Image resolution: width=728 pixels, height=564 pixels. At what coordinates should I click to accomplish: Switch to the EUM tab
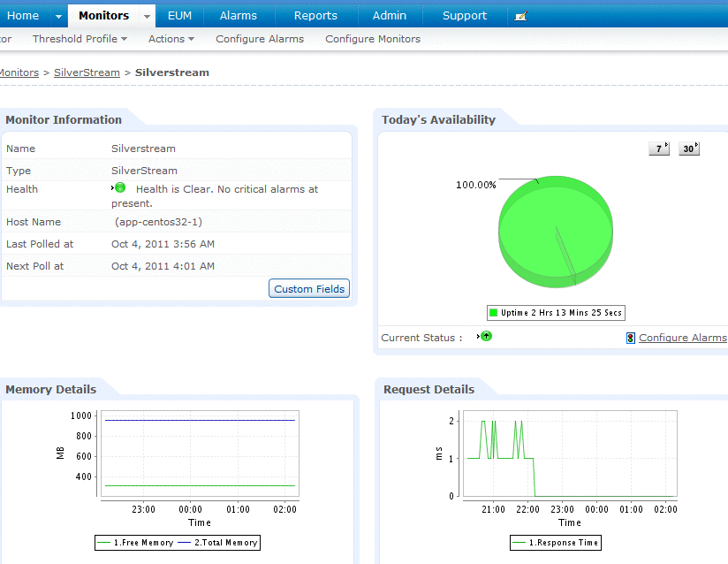tap(179, 15)
